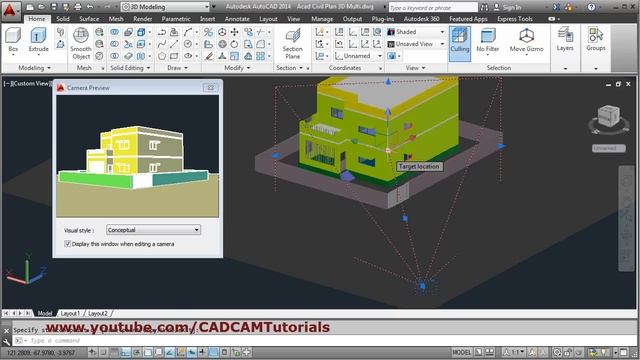Click the Help question mark icon

(x=591, y=7)
